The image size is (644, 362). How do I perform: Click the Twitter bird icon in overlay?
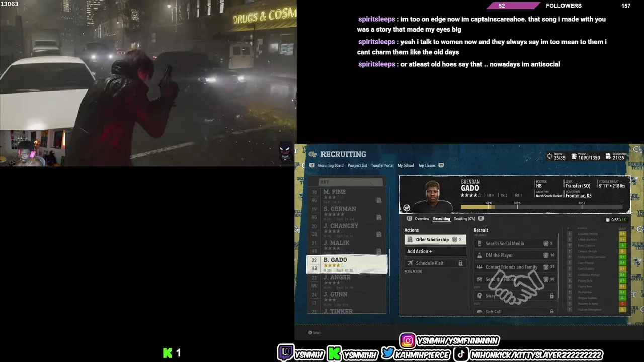pyautogui.click(x=388, y=353)
